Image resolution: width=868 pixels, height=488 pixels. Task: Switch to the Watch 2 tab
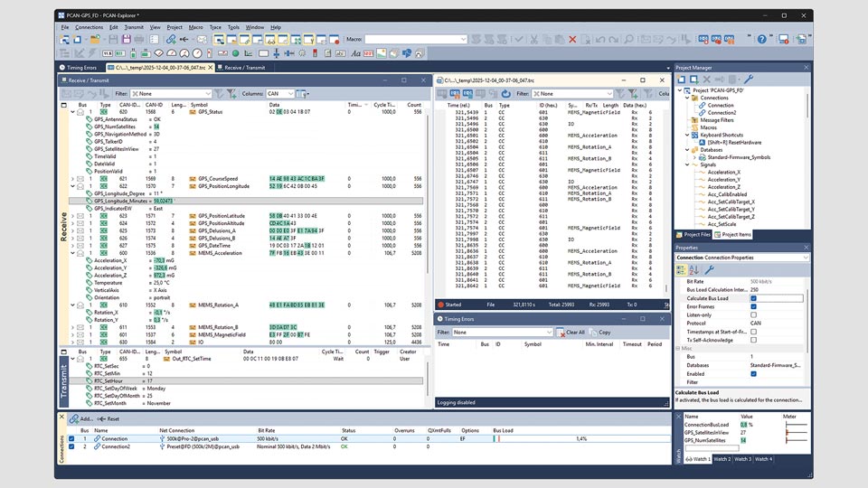(722, 459)
